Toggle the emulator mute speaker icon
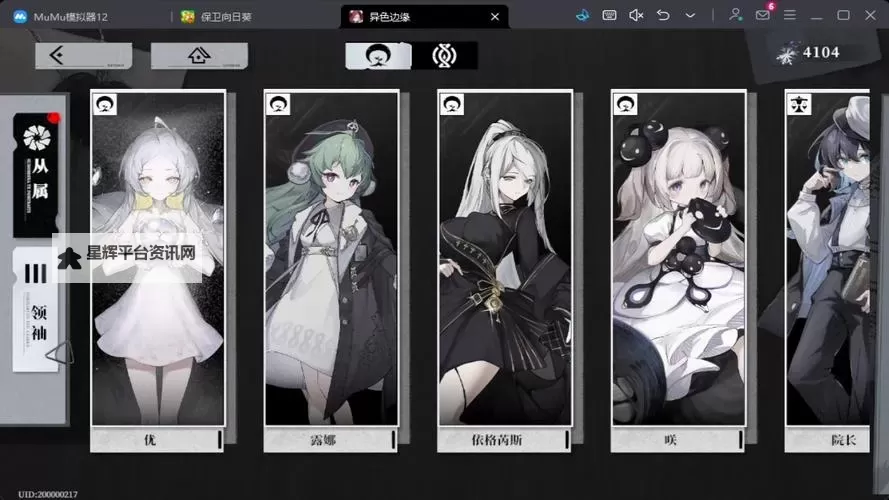Screen dimensions: 889x500 636,15
